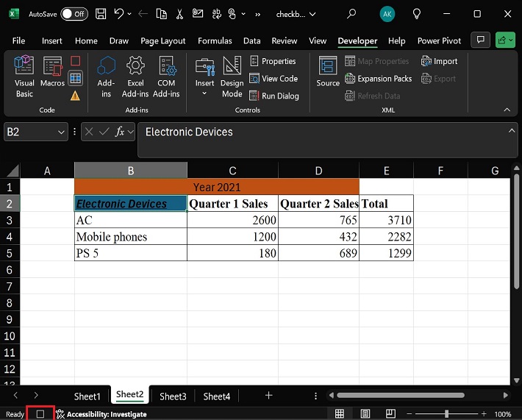Toggle Design Mode in Controls
The image size is (522, 420).
(x=232, y=76)
